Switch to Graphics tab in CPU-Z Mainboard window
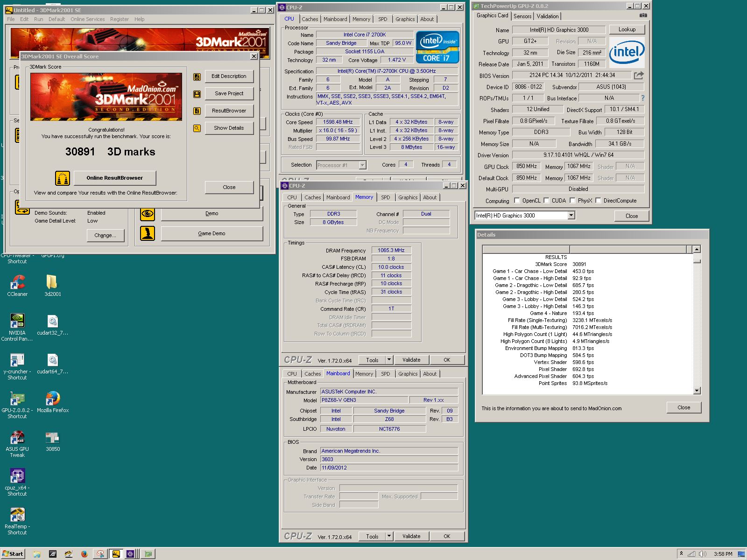 pos(408,374)
